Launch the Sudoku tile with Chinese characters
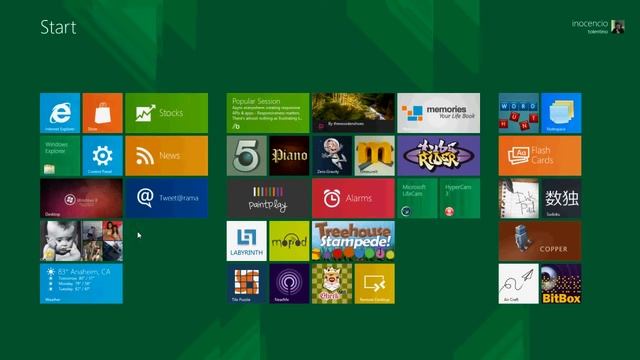This screenshot has width=640, height=360. pyautogui.click(x=561, y=198)
